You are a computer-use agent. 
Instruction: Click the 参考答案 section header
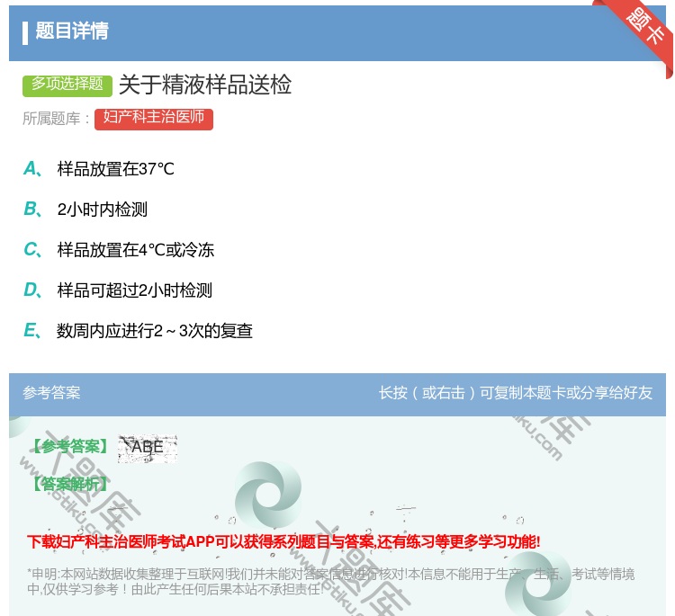(x=51, y=392)
